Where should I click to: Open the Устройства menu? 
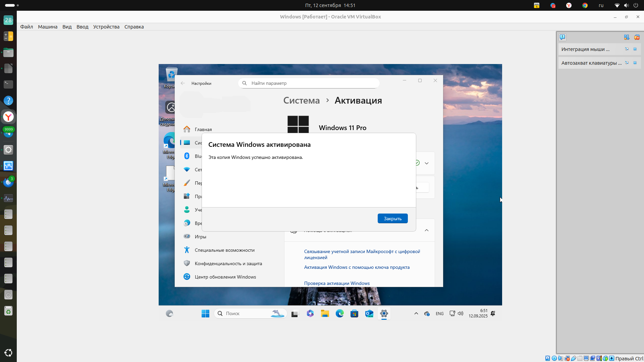(106, 27)
